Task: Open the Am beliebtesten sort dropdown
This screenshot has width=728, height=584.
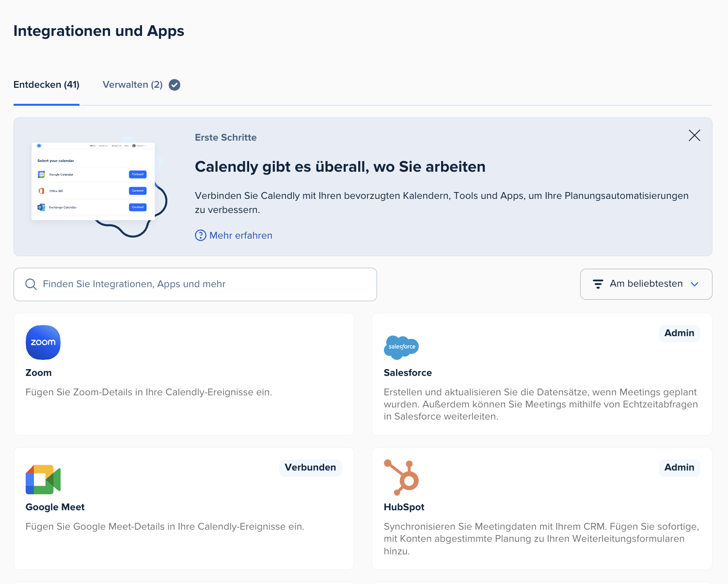Action: (x=646, y=284)
